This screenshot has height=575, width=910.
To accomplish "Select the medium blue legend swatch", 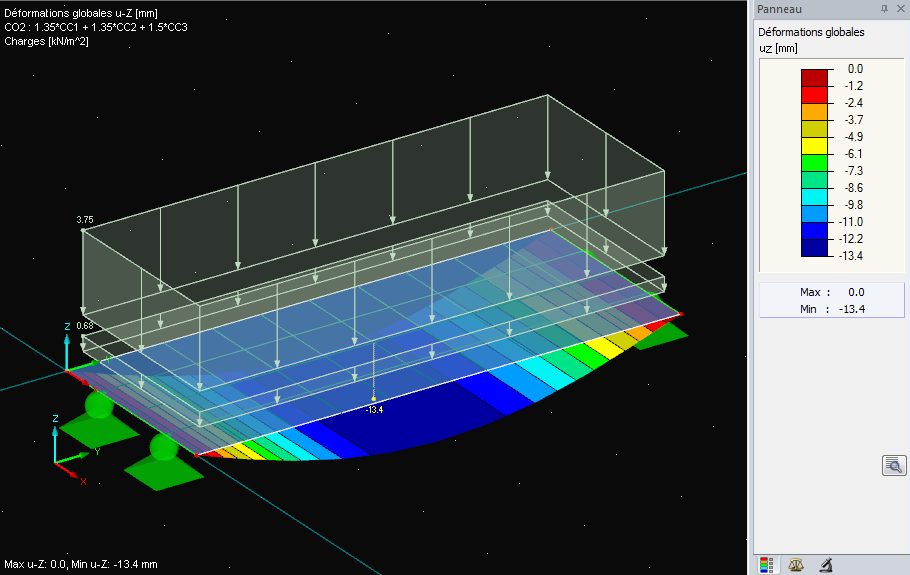I will pos(814,231).
